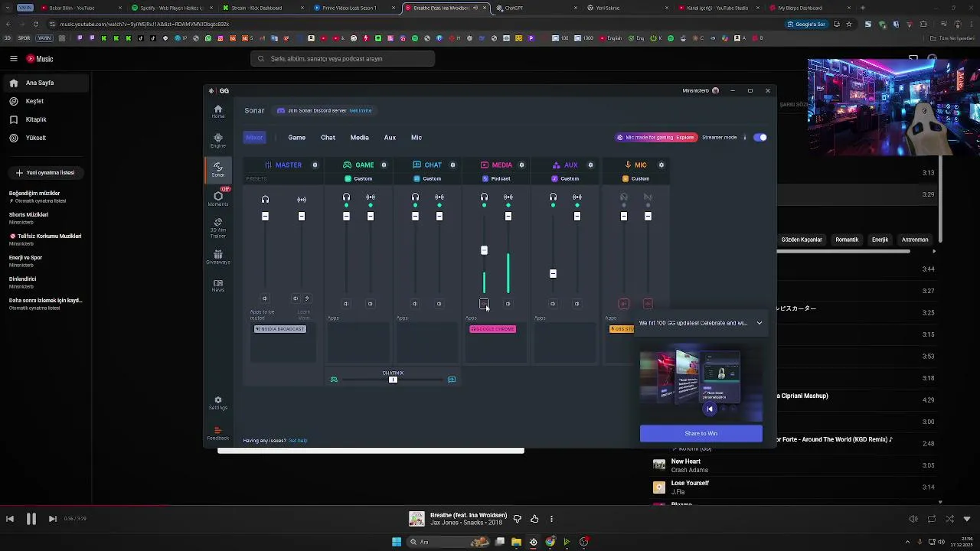
Task: Mute the MASTER headphone output
Action: pos(265,298)
